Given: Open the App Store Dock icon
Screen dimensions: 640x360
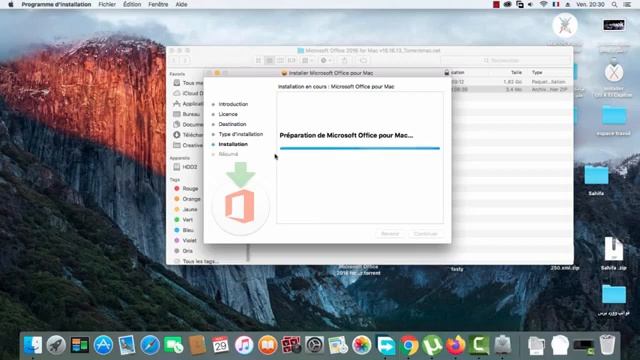Looking at the screenshot, I should pos(103,345).
